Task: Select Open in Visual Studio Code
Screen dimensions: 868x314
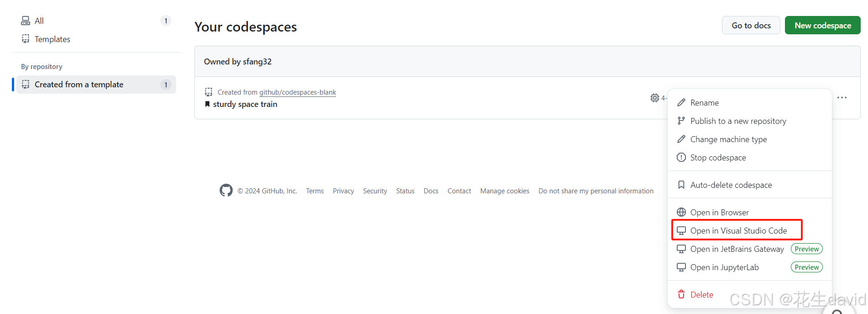Action: click(749, 230)
